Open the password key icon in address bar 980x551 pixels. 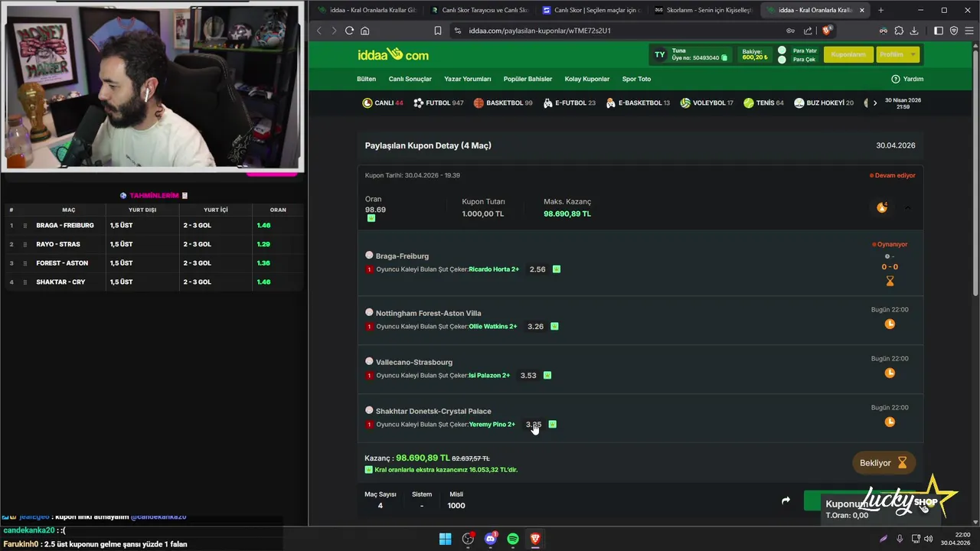point(790,31)
